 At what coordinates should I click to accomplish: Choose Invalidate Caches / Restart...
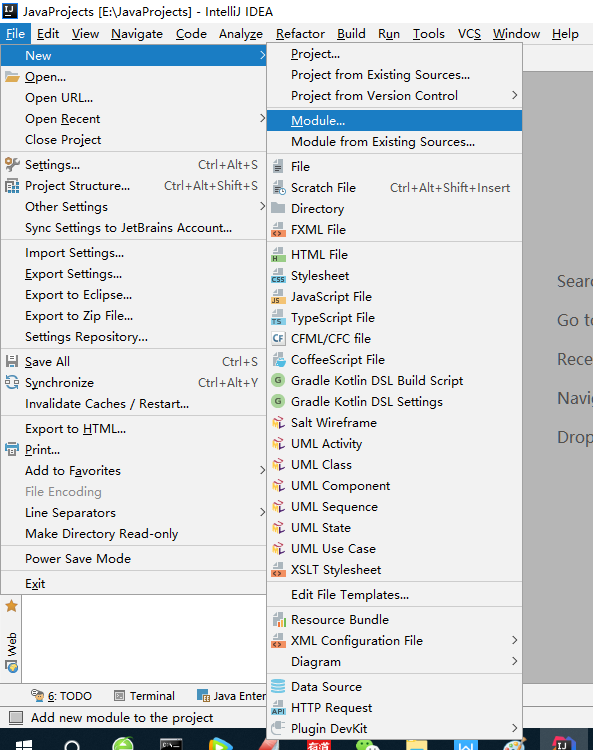pos(133,404)
